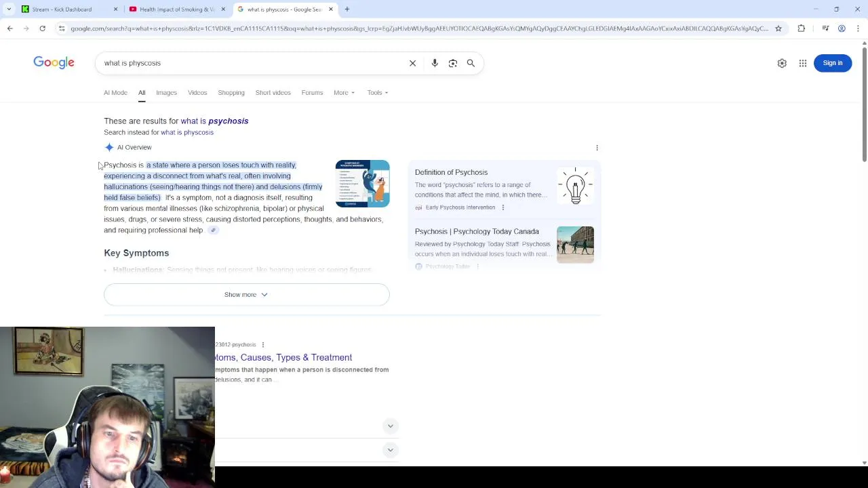868x488 pixels.
Task: Click the Google logo
Action: click(54, 62)
